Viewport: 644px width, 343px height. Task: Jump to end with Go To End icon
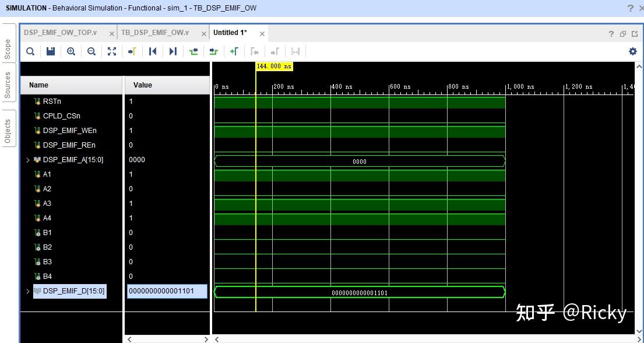173,51
